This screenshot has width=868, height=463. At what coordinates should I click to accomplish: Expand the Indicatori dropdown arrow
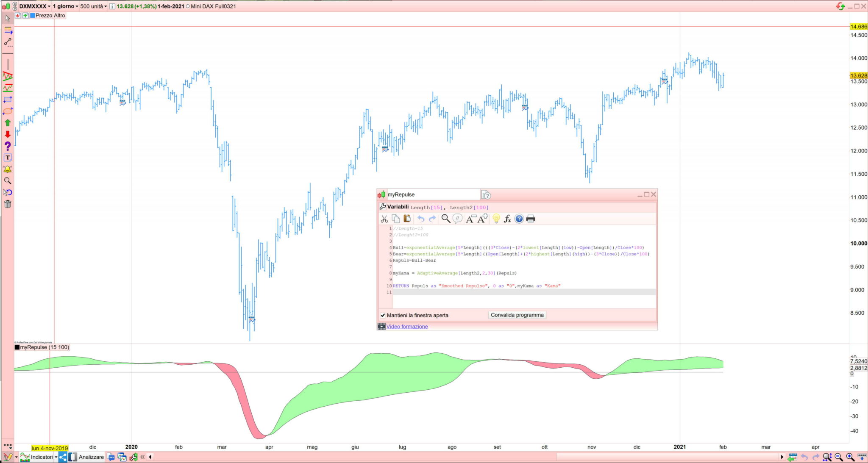(x=56, y=457)
